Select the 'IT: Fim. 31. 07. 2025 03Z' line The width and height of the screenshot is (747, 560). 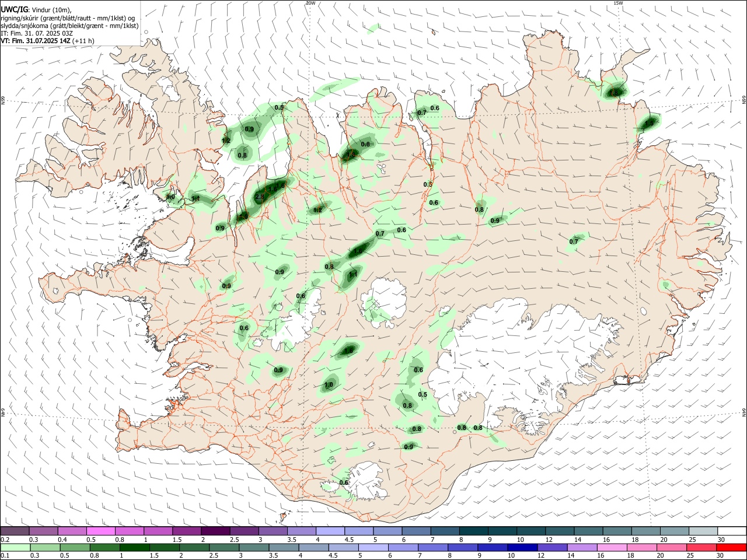tap(37, 33)
